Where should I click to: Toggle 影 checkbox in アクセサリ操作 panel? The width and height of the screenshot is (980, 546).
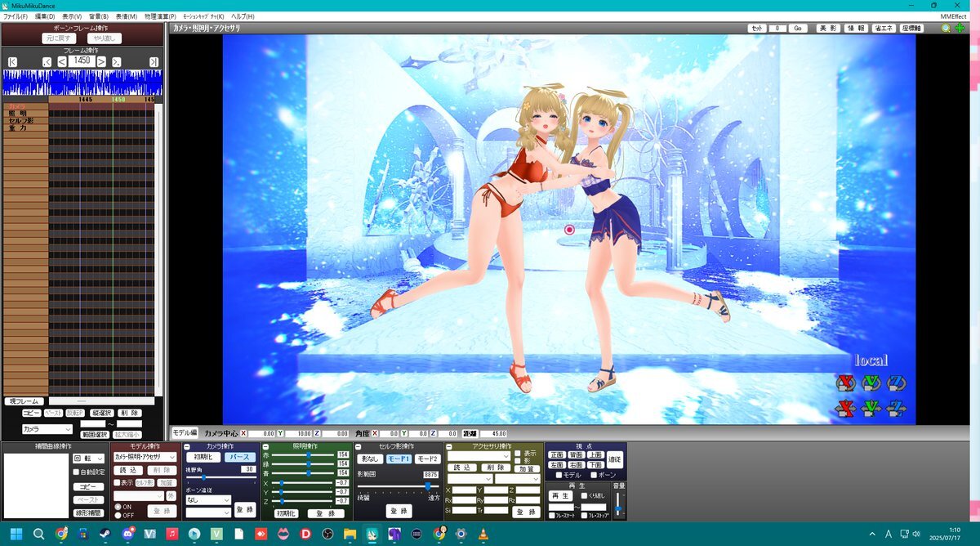518,461
